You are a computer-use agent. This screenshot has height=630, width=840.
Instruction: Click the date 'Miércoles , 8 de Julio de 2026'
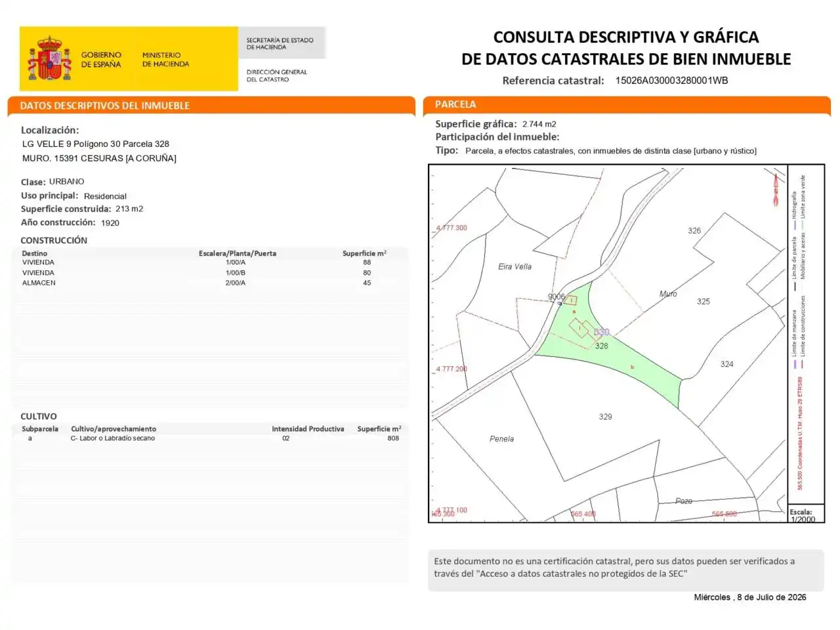pyautogui.click(x=750, y=598)
